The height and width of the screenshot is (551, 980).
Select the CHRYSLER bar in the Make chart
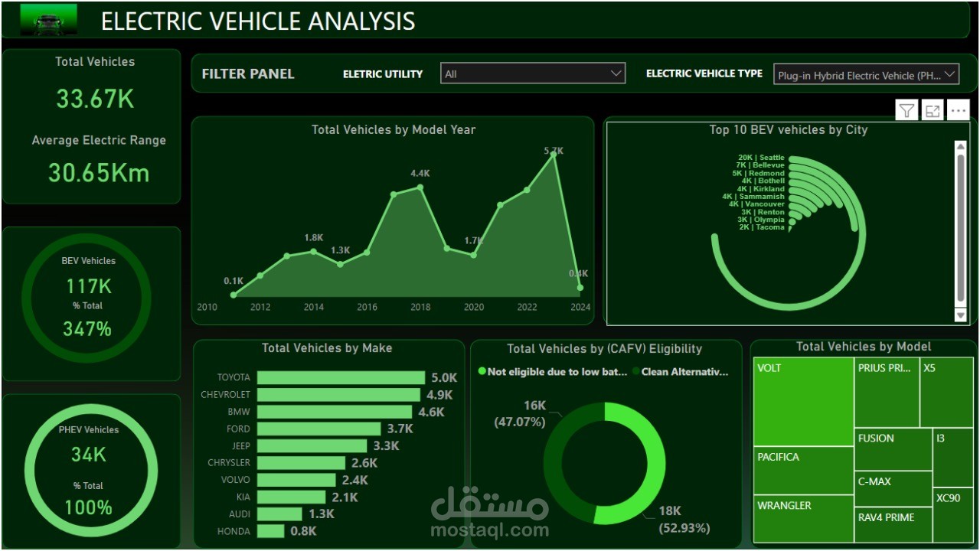click(301, 463)
